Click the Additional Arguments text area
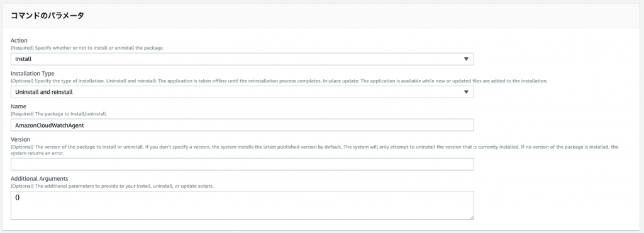644x233 pixels. tap(242, 205)
